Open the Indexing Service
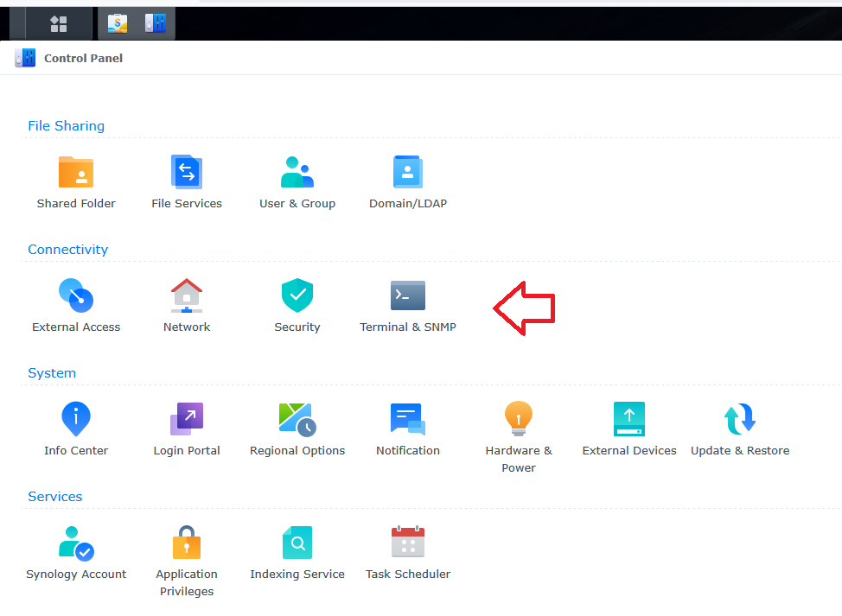This screenshot has width=842, height=616. (297, 543)
